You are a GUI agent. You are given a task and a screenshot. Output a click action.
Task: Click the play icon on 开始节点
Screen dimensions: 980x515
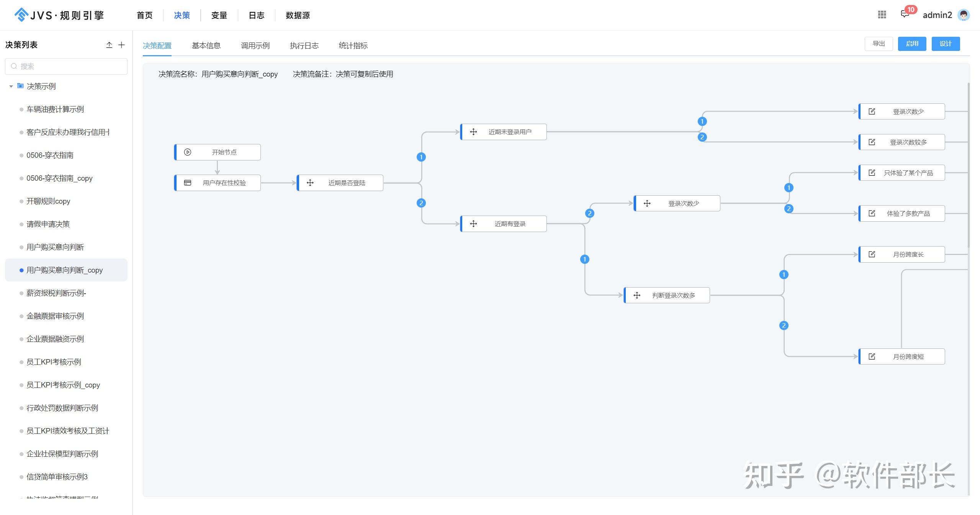pos(187,152)
